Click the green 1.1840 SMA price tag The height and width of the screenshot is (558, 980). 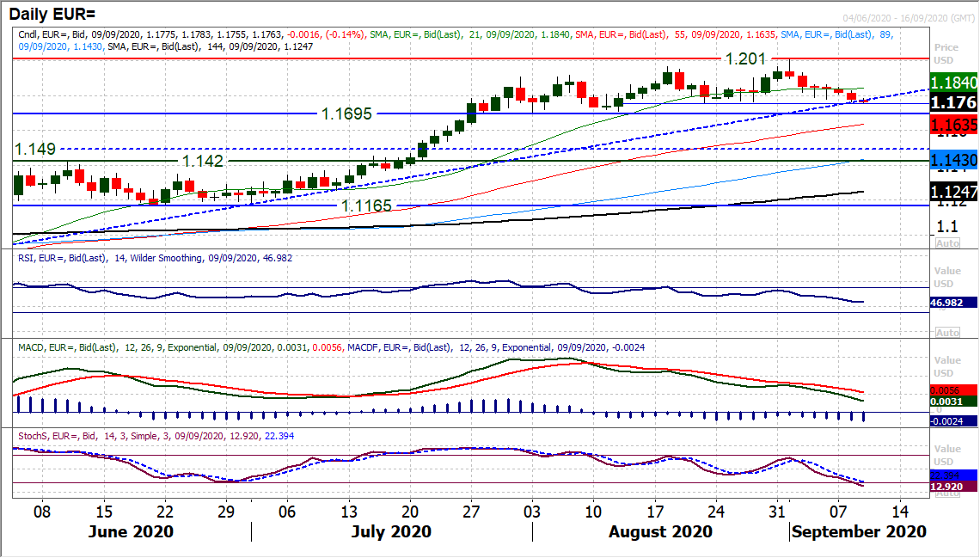pos(954,82)
